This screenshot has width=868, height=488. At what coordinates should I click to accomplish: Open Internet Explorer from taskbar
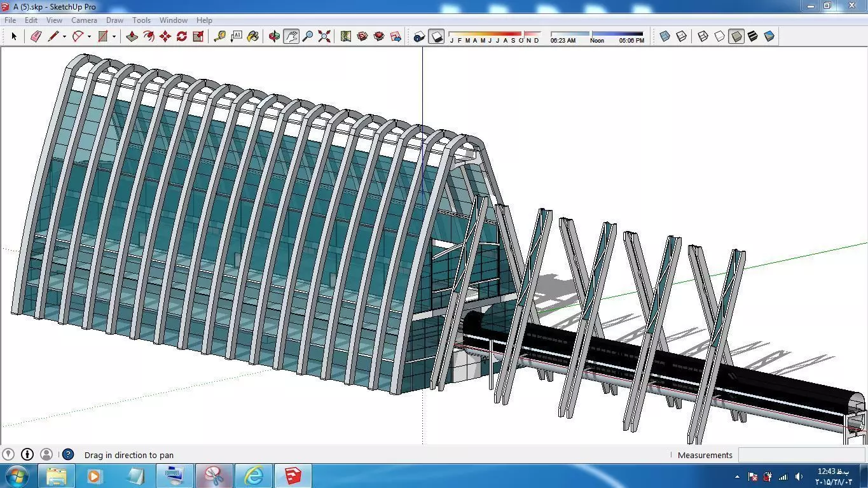pyautogui.click(x=254, y=476)
